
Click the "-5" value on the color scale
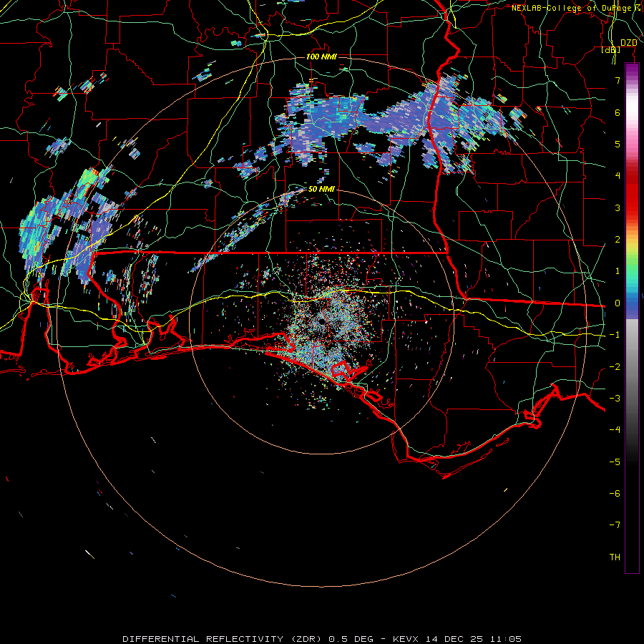(615, 462)
